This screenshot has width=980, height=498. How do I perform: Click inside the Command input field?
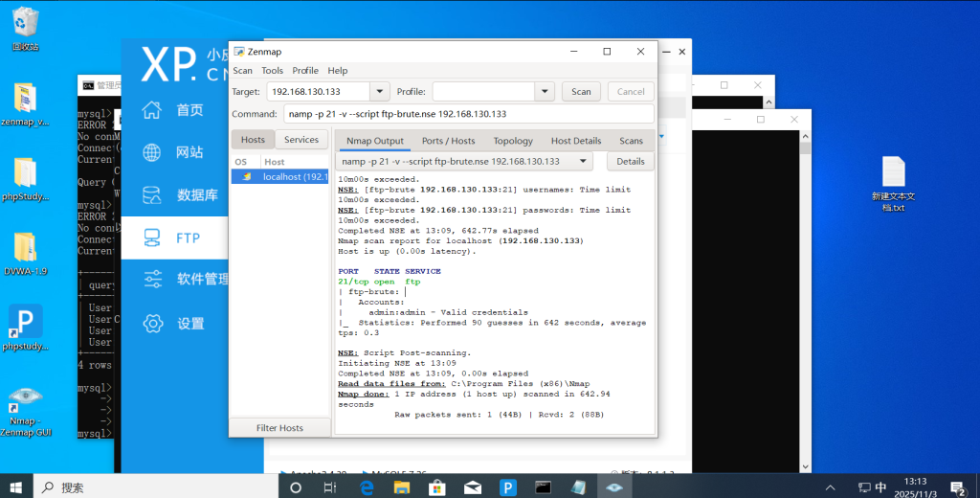(x=467, y=114)
